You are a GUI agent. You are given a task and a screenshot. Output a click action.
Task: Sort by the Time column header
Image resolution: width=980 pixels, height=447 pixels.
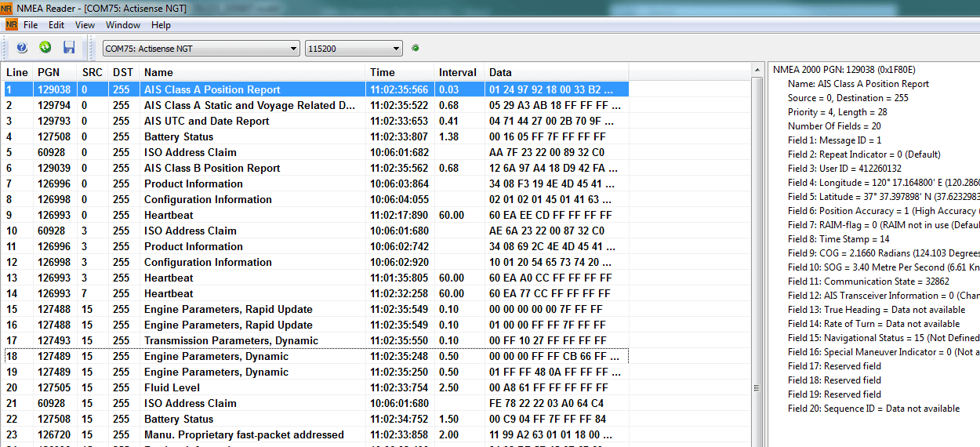(x=400, y=72)
